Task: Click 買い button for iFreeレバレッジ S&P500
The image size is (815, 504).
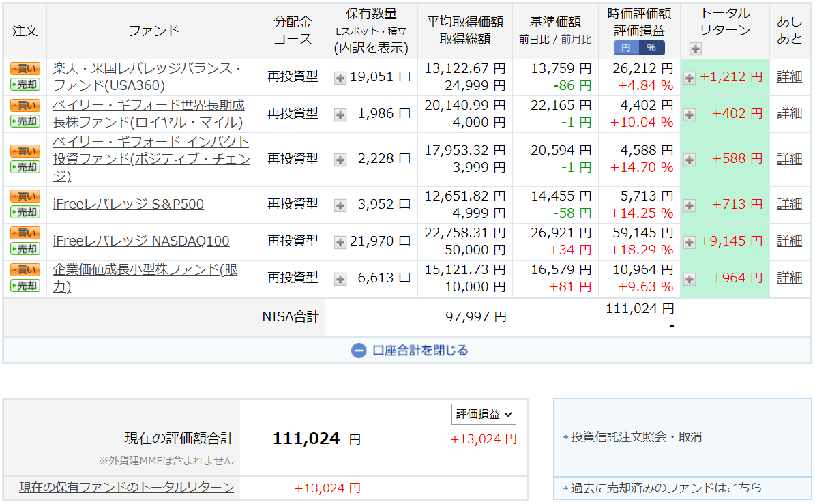Action: tap(25, 196)
